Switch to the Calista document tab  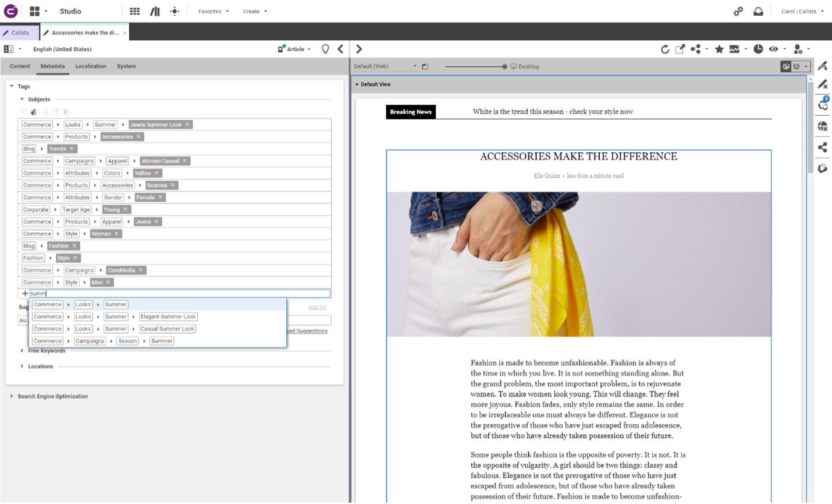tap(20, 33)
